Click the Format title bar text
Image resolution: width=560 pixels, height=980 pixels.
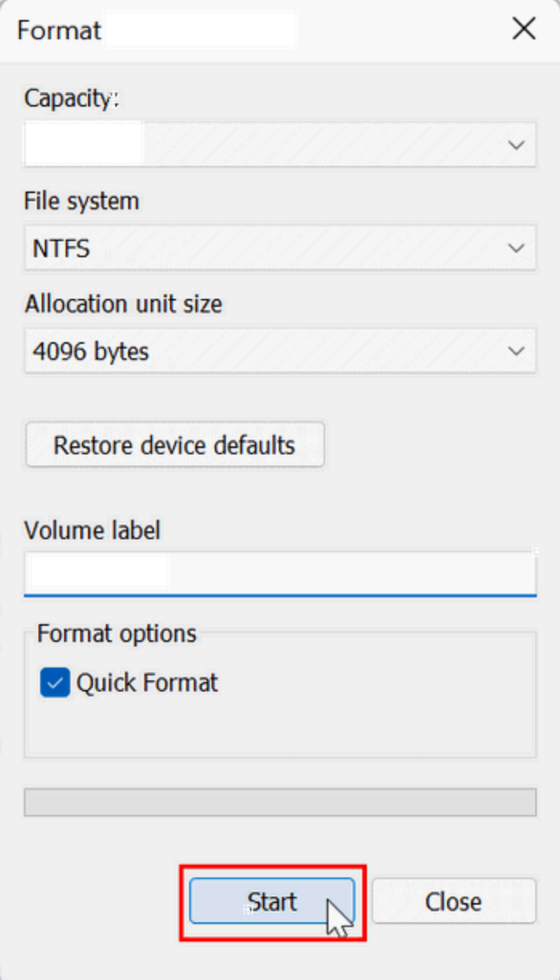point(59,30)
